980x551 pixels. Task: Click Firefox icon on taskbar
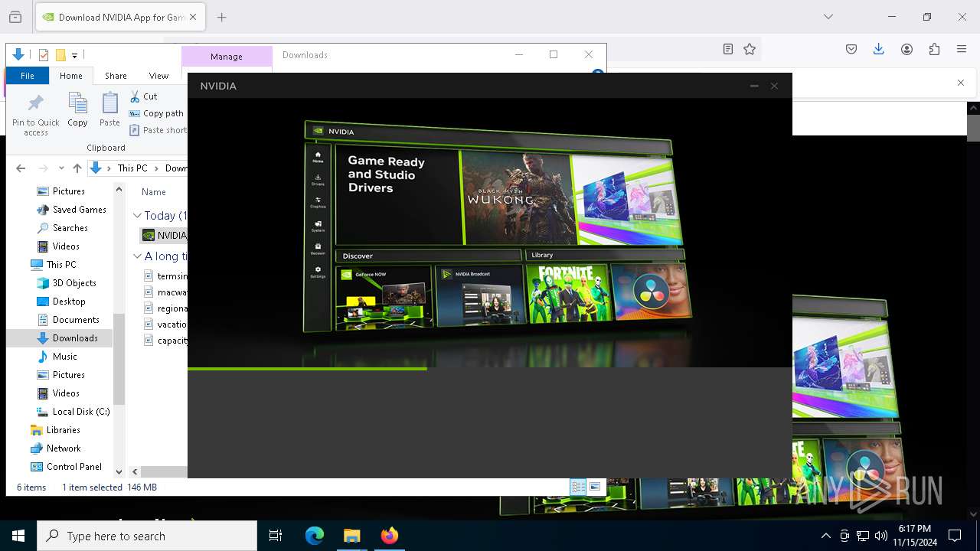(390, 536)
